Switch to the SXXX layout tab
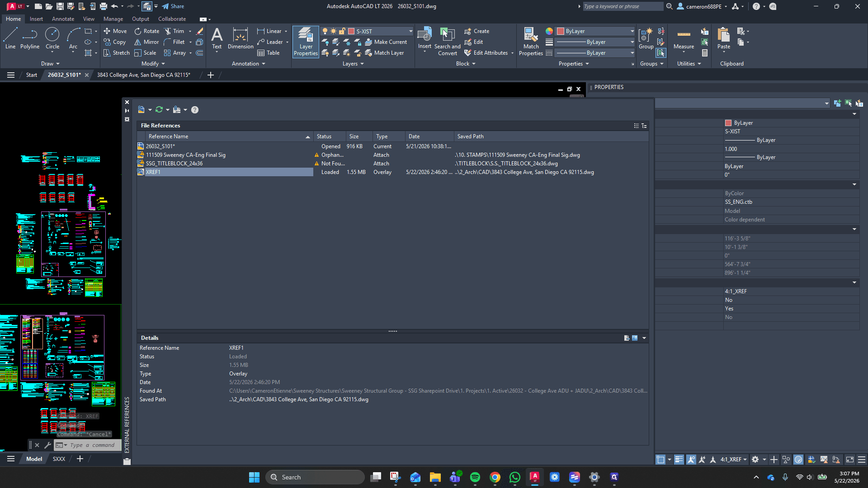868x488 pixels. (59, 459)
